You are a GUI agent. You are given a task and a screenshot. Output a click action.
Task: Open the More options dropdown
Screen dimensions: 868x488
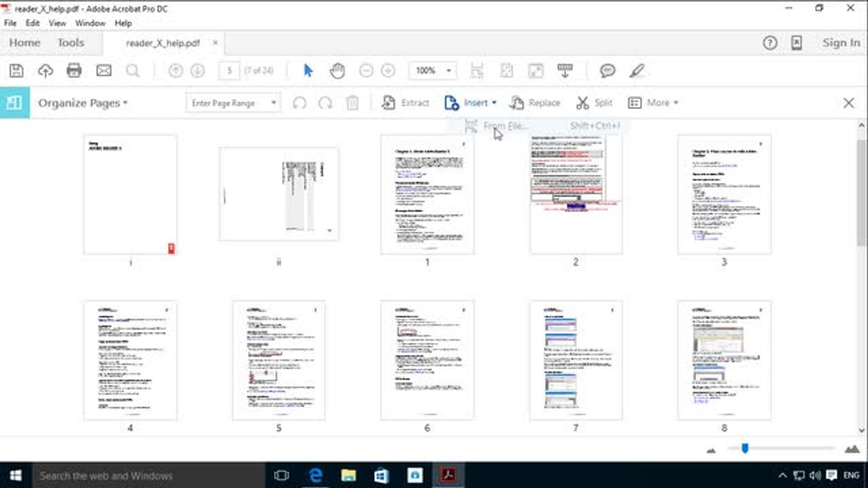(653, 103)
